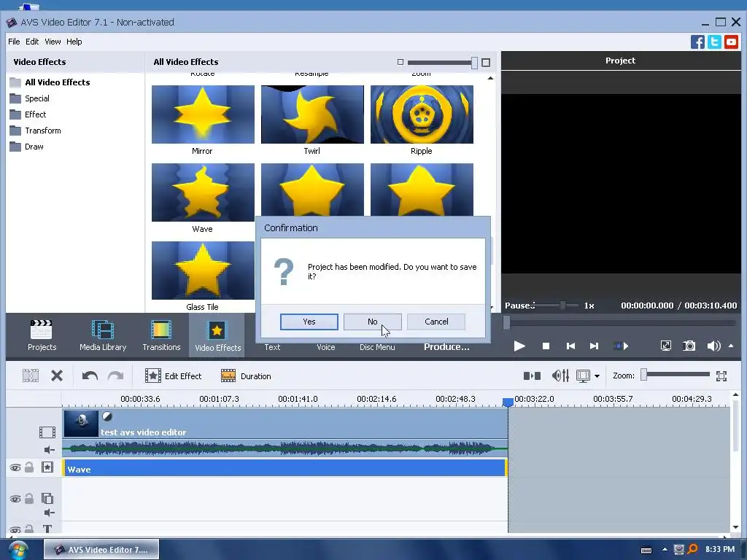Click the small thumbnails icon

(x=400, y=63)
